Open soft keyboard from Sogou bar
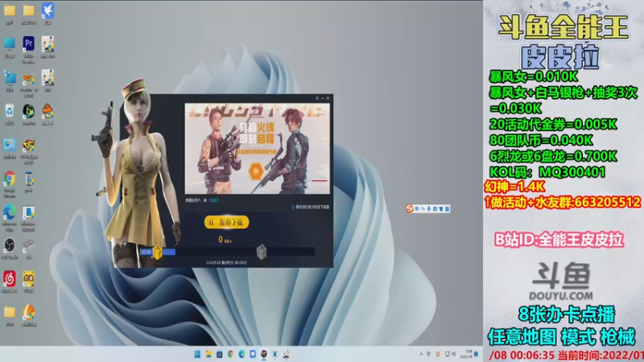This screenshot has width=644, height=362. [x=435, y=209]
